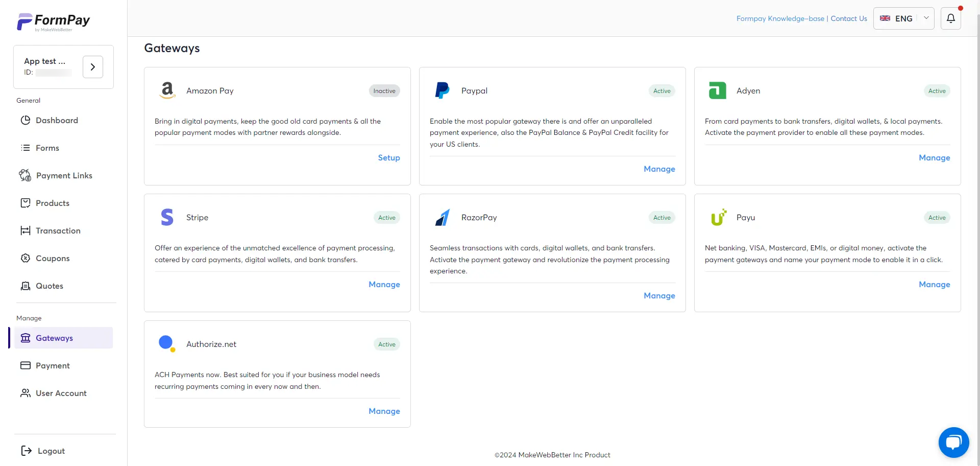Expand the App test card arrow
Screen dimensions: 980x466
(92, 66)
